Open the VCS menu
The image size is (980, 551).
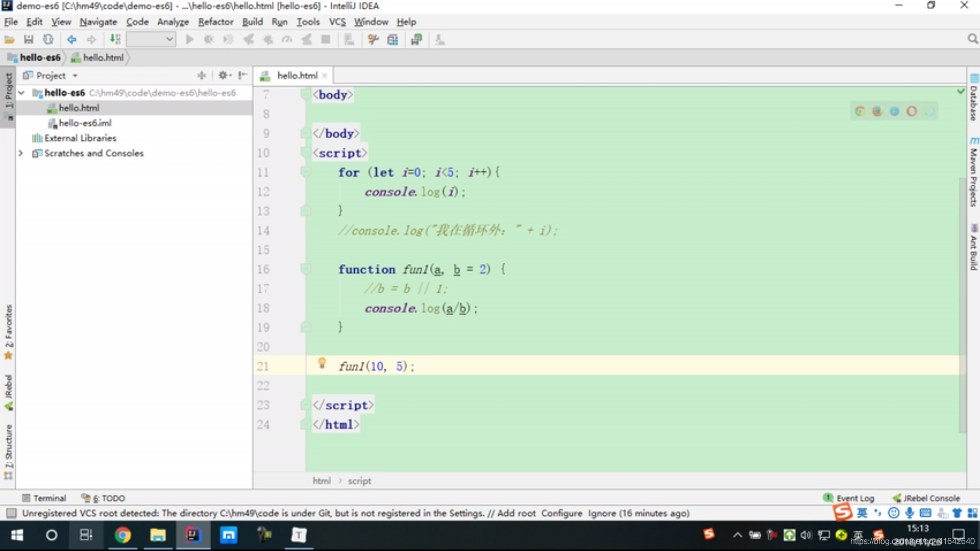coord(337,22)
